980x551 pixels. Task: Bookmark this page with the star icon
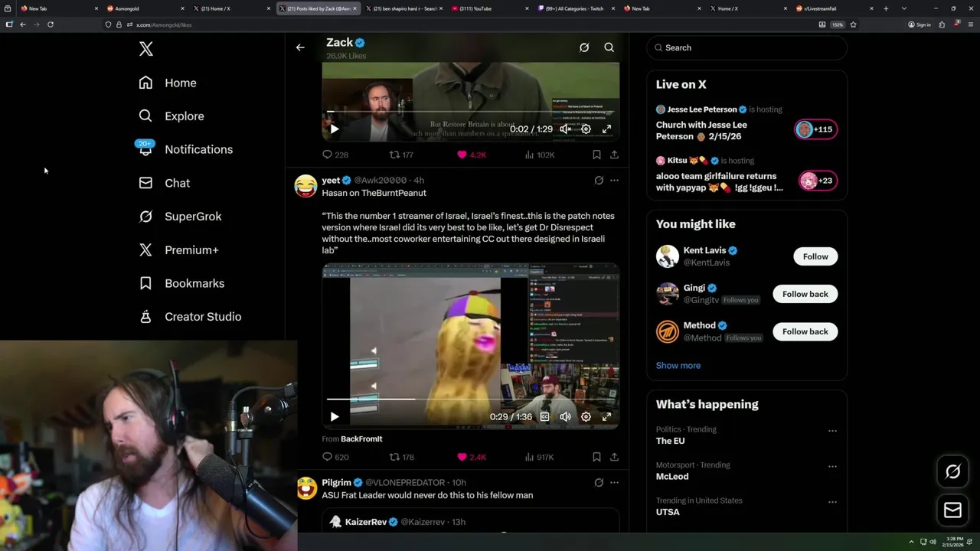[x=853, y=24]
